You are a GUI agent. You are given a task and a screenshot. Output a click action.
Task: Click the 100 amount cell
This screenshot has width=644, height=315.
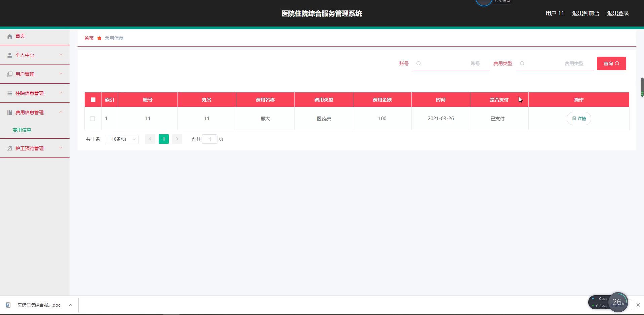coord(382,119)
